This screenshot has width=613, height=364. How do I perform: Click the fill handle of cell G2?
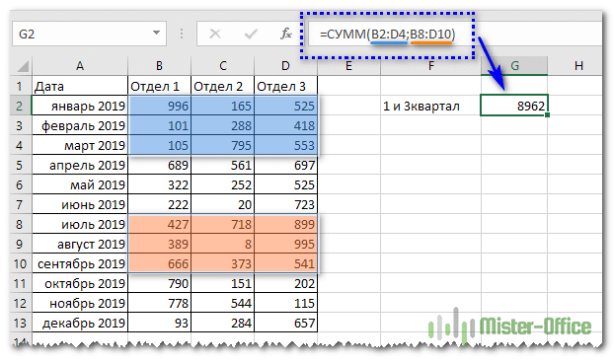pyautogui.click(x=547, y=114)
